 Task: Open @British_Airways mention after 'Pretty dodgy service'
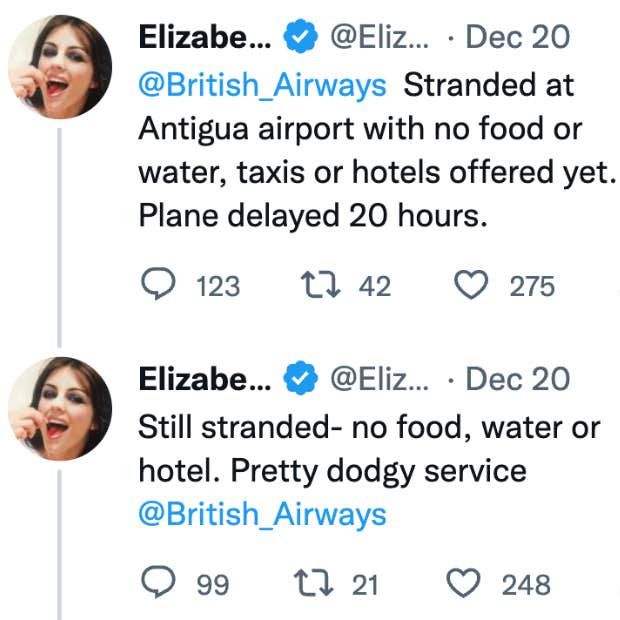tap(261, 514)
